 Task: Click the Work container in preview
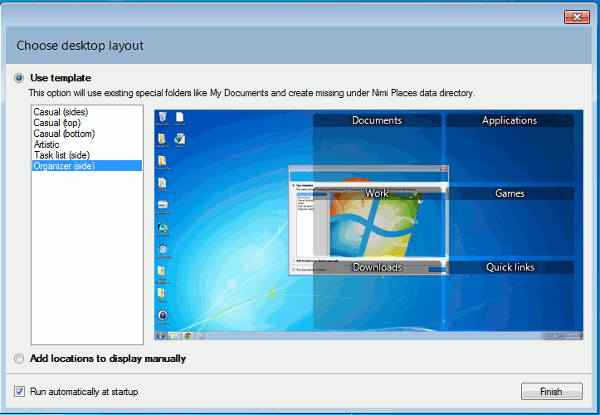377,193
